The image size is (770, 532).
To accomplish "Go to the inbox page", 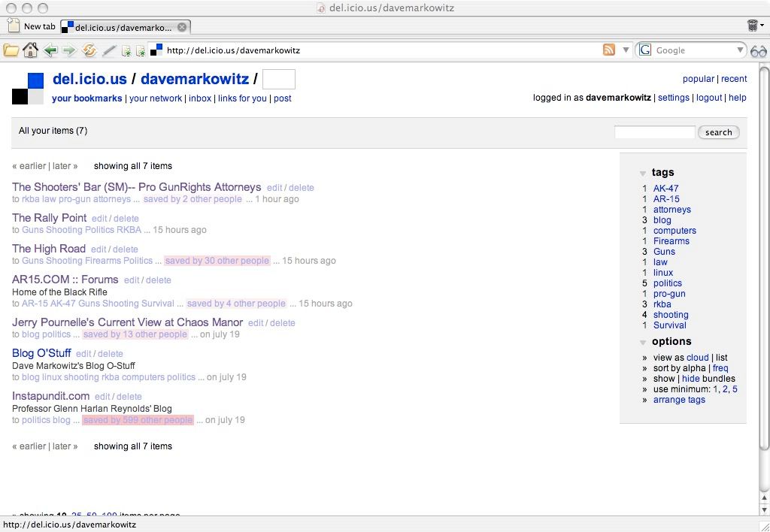I will pos(200,98).
